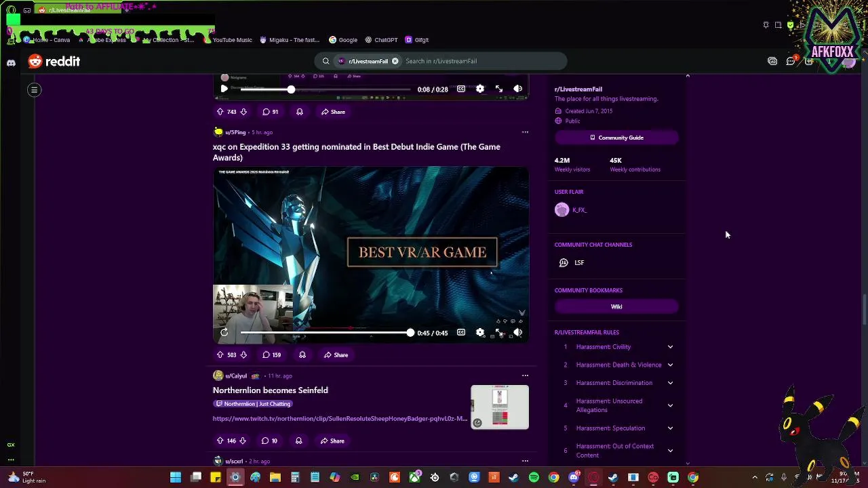Play the top video at 0:08
This screenshot has height=488, width=868.
[224, 89]
